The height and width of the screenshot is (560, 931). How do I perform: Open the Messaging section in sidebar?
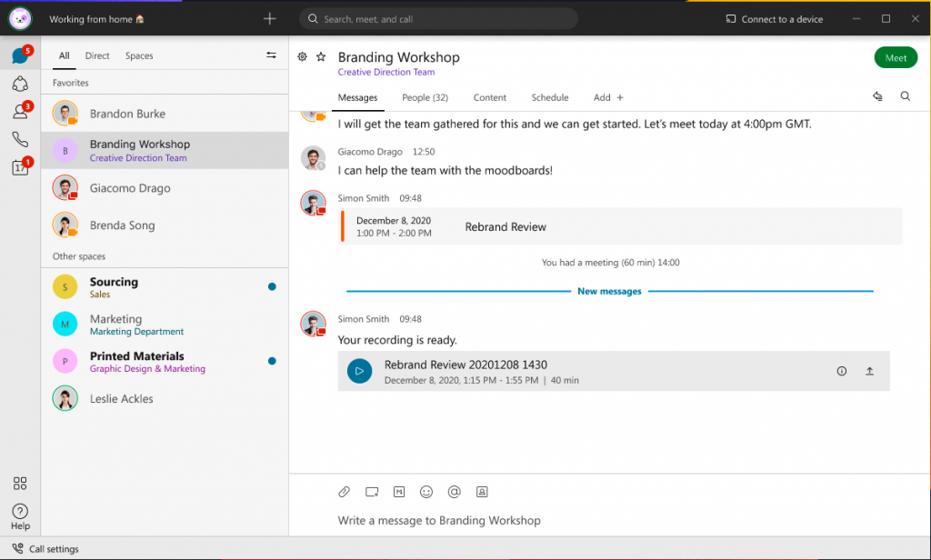19,55
